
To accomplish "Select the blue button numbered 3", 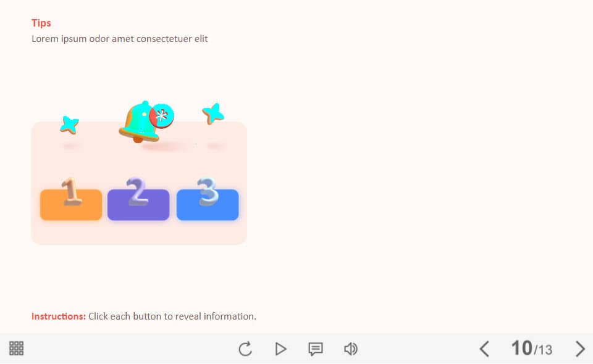I will pyautogui.click(x=208, y=204).
